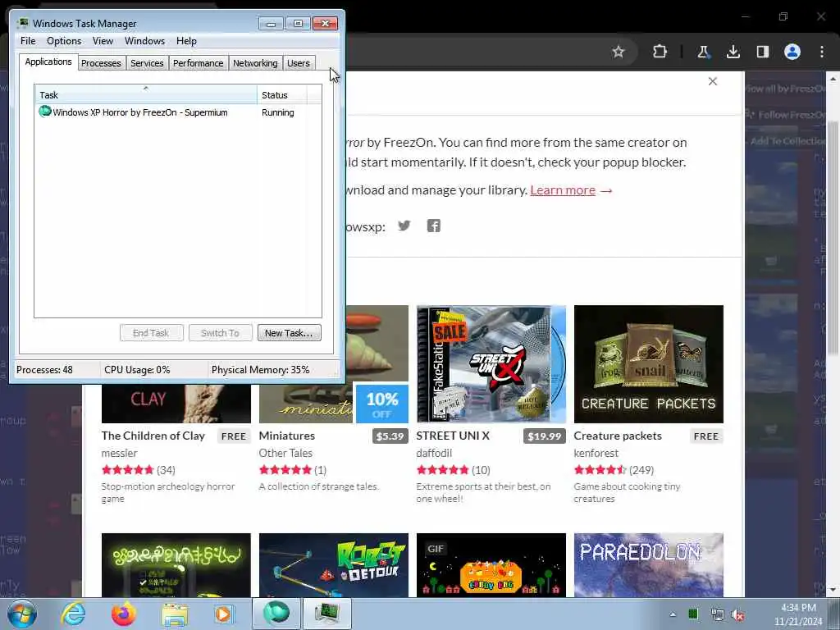The width and height of the screenshot is (840, 630).
Task: Show hidden icons in the system tray
Action: tap(673, 614)
